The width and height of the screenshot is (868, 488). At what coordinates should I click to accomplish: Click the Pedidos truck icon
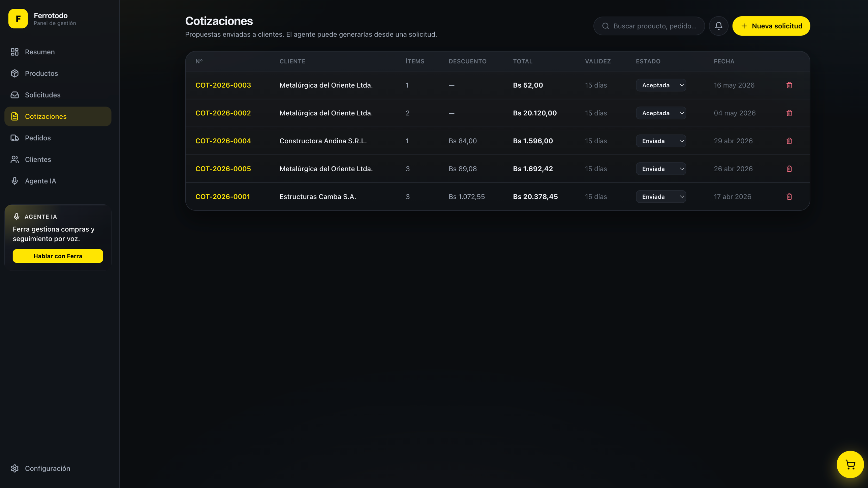tap(14, 138)
